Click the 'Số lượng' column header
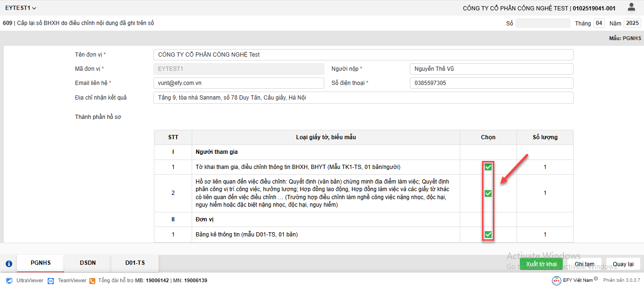This screenshot has width=644, height=286. point(545,137)
